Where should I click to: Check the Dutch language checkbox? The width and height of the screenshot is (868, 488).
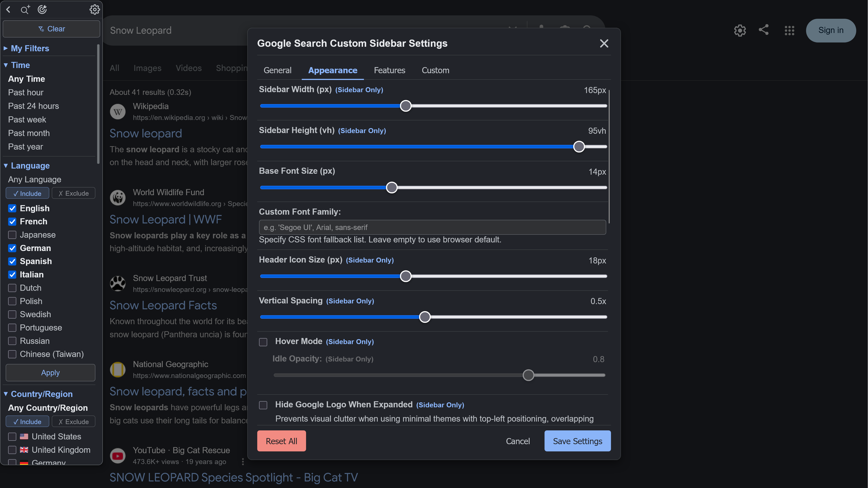tap(12, 288)
